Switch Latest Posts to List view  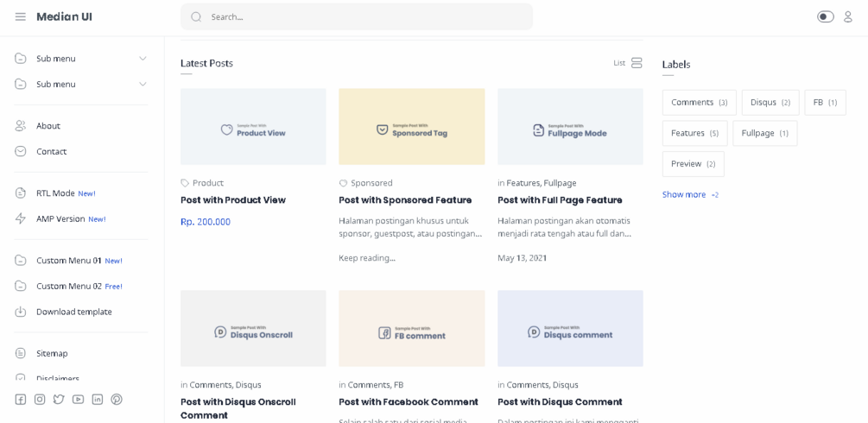pyautogui.click(x=628, y=63)
